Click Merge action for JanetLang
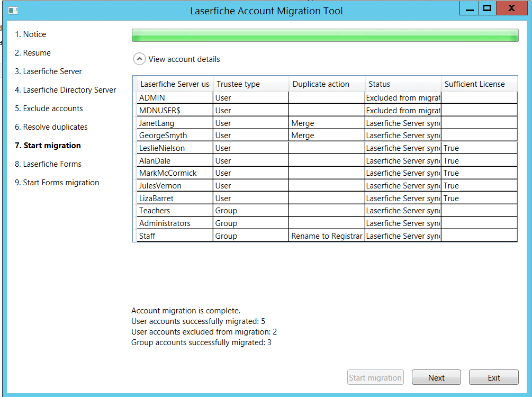 point(327,123)
